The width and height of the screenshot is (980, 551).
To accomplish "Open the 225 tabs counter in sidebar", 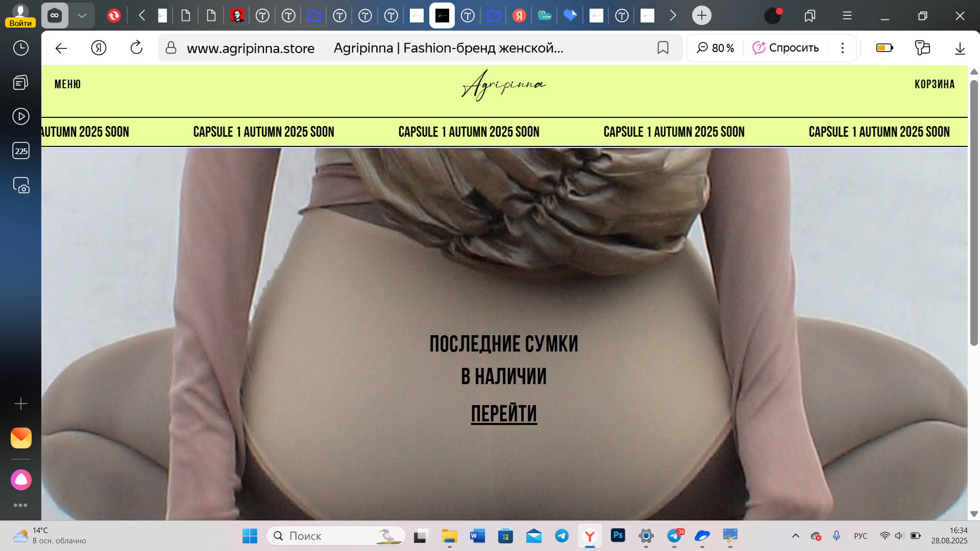I will point(21,151).
